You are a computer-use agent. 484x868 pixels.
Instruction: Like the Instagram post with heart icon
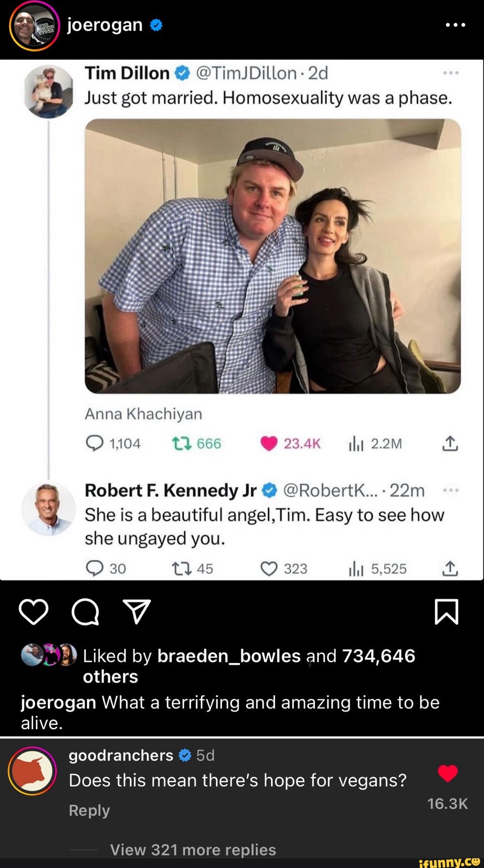pos(33,612)
